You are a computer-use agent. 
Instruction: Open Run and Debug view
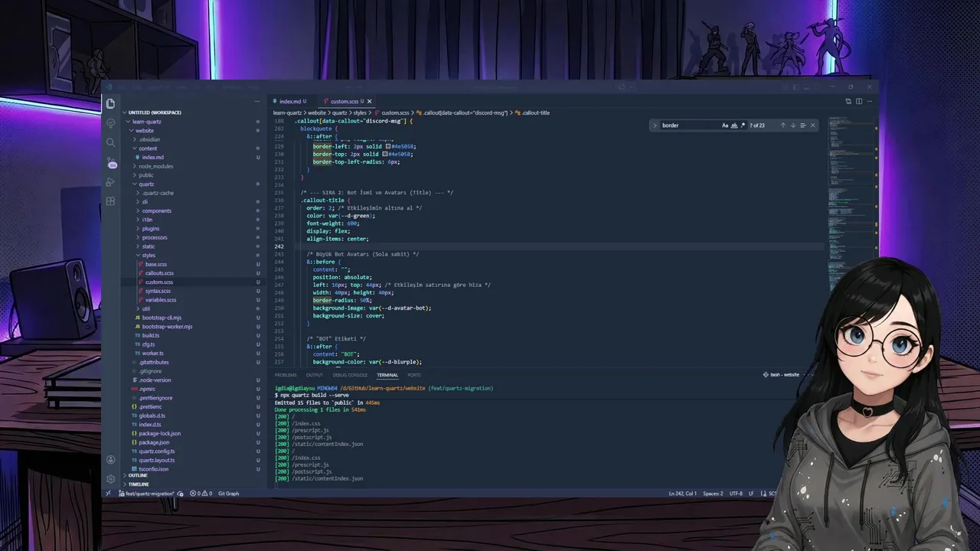point(111,182)
